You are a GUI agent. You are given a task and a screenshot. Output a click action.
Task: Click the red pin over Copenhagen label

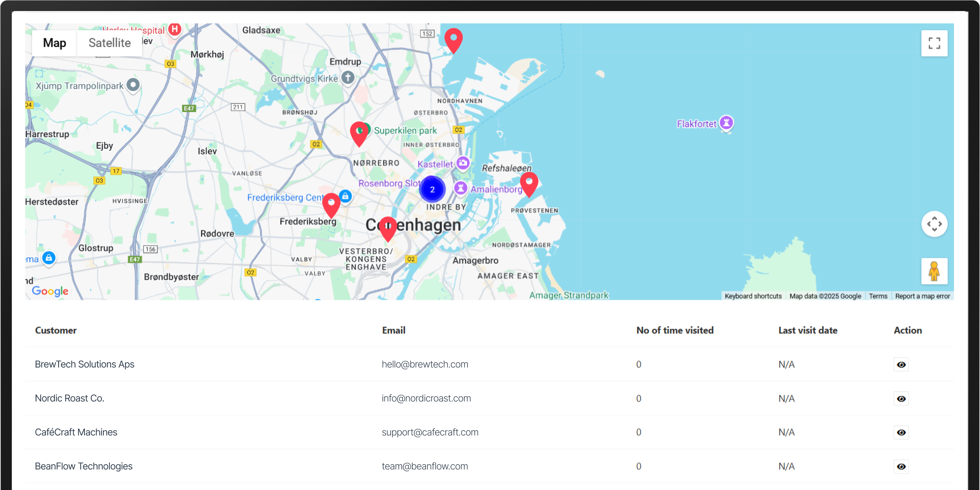coord(388,229)
